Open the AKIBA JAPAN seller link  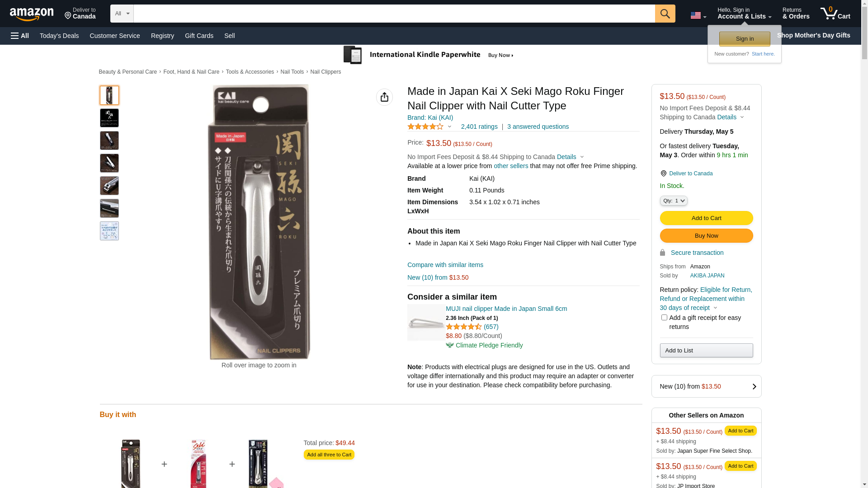click(707, 276)
